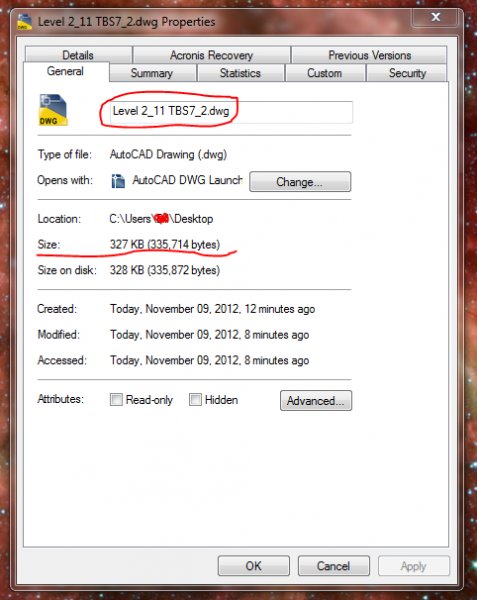
Task: Open the Previous Versions tab
Action: 369,55
